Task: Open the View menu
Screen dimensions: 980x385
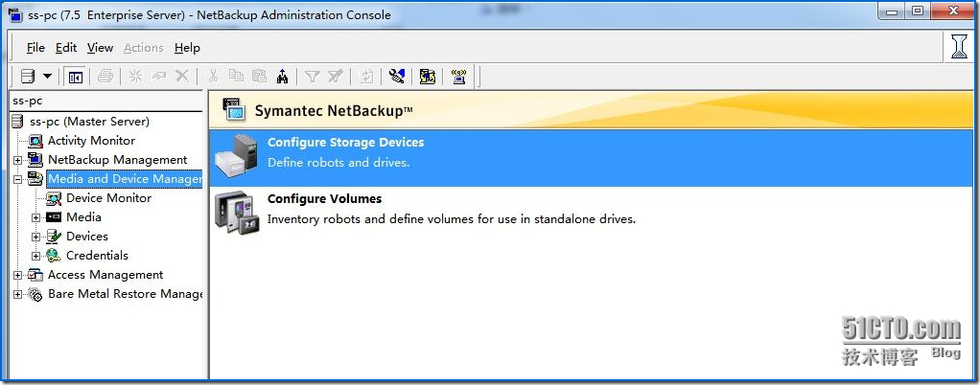Action: click(x=100, y=48)
